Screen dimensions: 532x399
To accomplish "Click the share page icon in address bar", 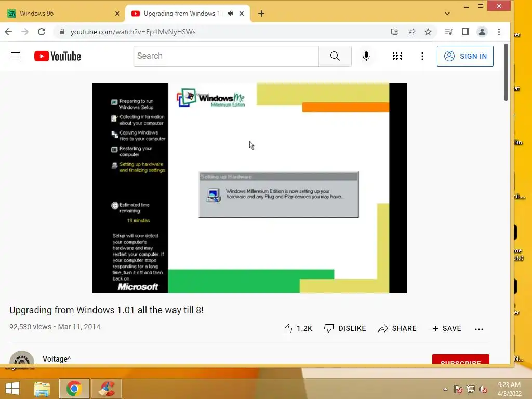I will pyautogui.click(x=411, y=32).
